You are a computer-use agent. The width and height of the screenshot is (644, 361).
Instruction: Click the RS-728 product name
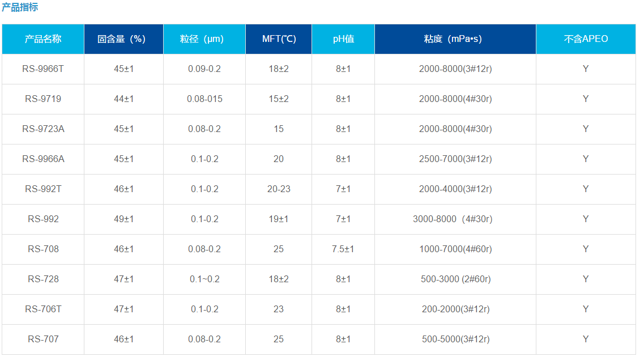click(43, 279)
